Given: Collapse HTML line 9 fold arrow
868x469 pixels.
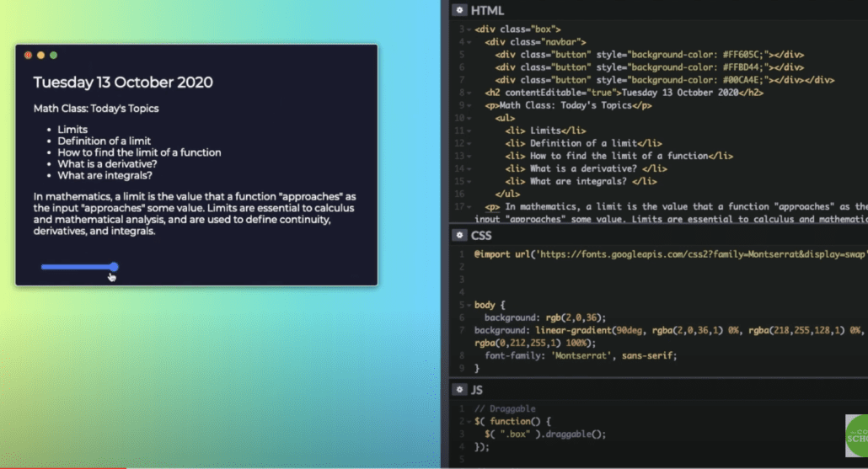Looking at the screenshot, I should pyautogui.click(x=469, y=105).
